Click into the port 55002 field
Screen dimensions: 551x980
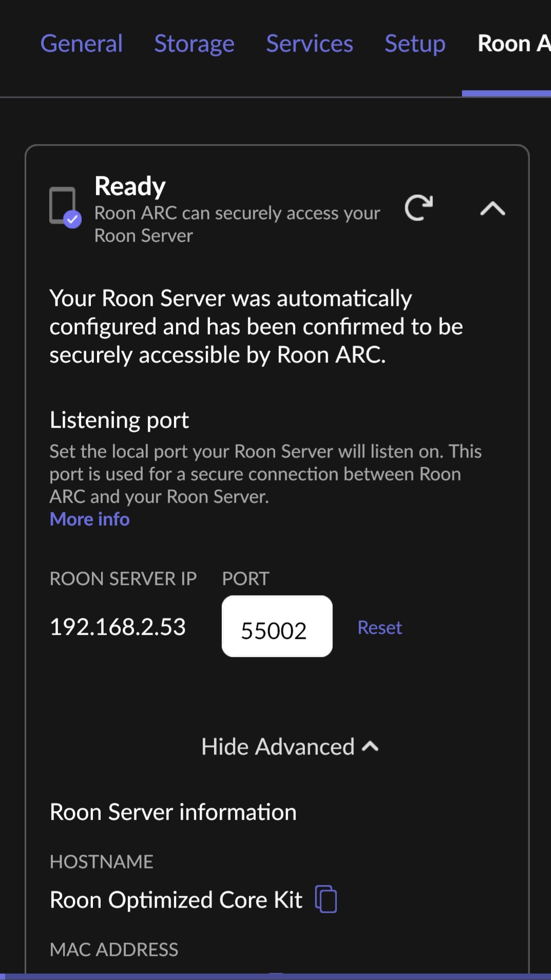click(277, 626)
